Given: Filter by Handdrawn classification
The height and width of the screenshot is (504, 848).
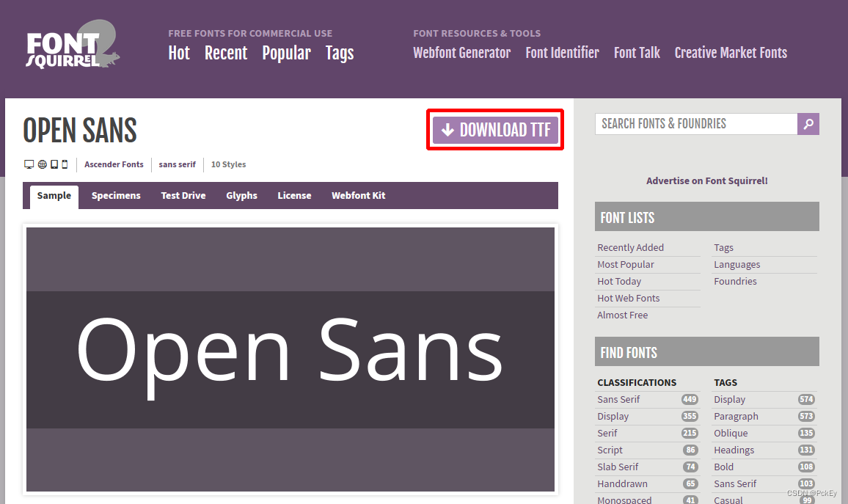Looking at the screenshot, I should tap(623, 483).
